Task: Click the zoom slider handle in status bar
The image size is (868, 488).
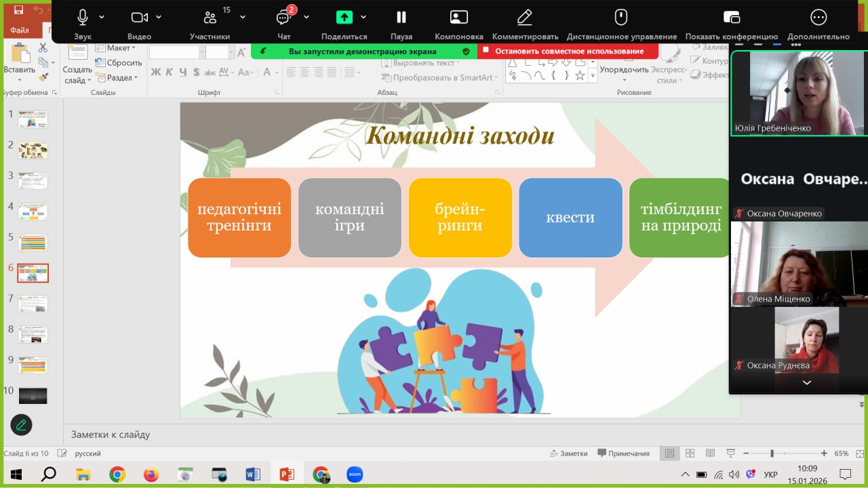Action: tap(772, 453)
